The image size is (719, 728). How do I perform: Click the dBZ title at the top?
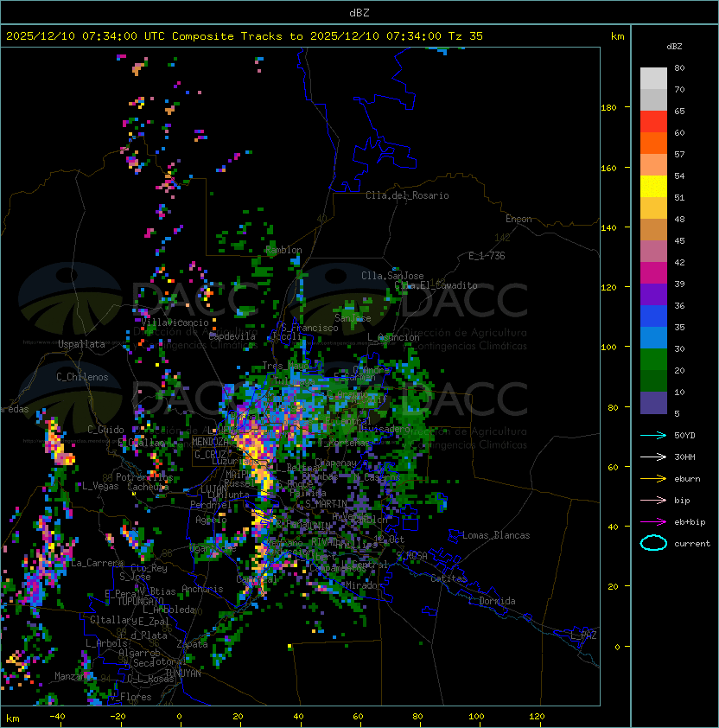359,13
